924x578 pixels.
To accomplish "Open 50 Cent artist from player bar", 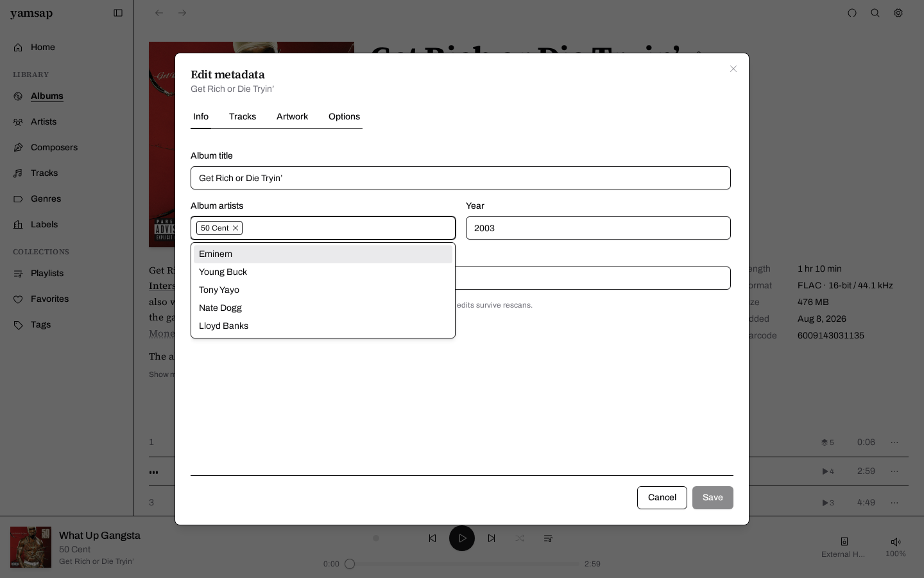I will [x=74, y=550].
